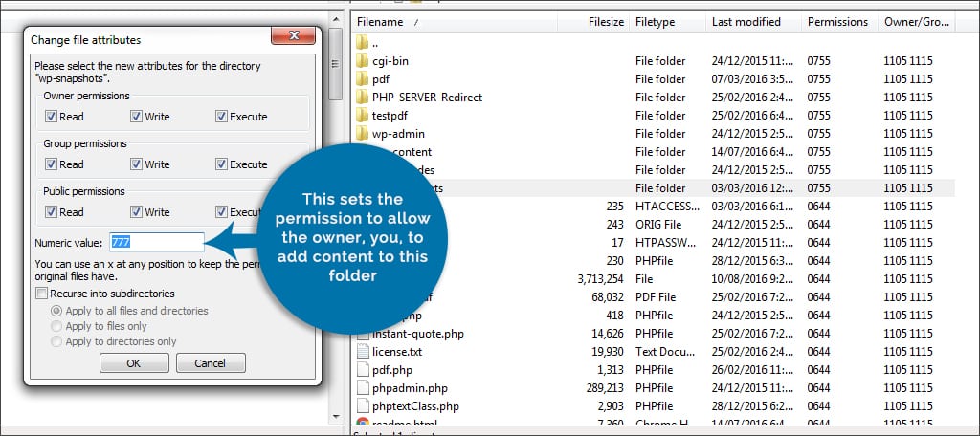Click the wp-admin folder name

[399, 133]
